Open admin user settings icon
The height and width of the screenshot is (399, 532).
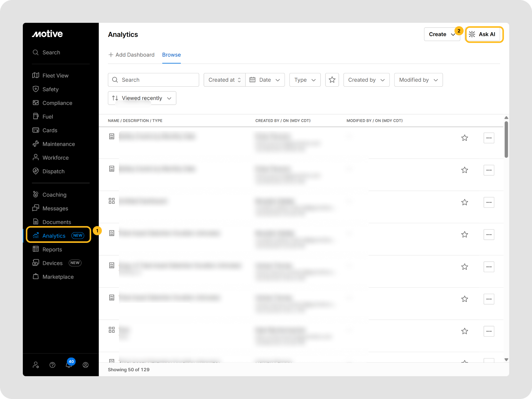coord(36,365)
